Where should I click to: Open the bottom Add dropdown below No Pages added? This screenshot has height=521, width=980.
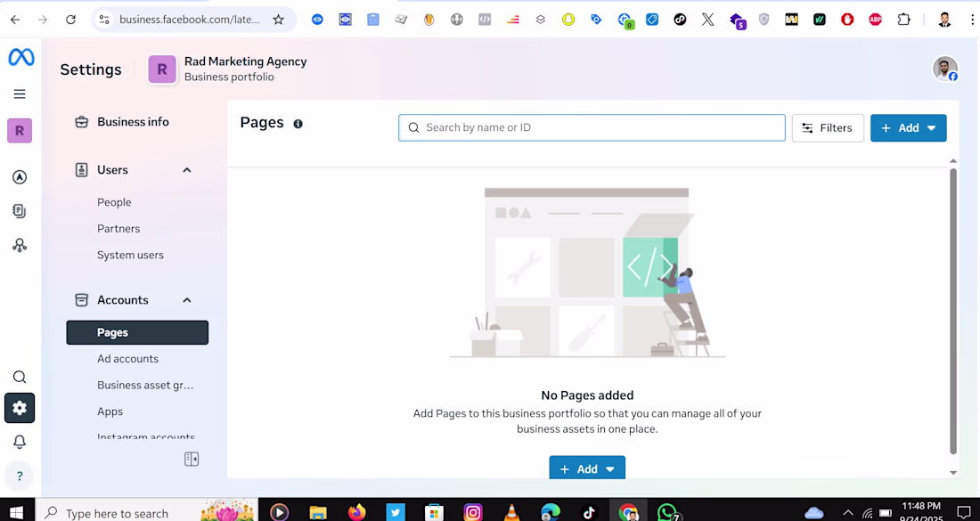(x=587, y=468)
